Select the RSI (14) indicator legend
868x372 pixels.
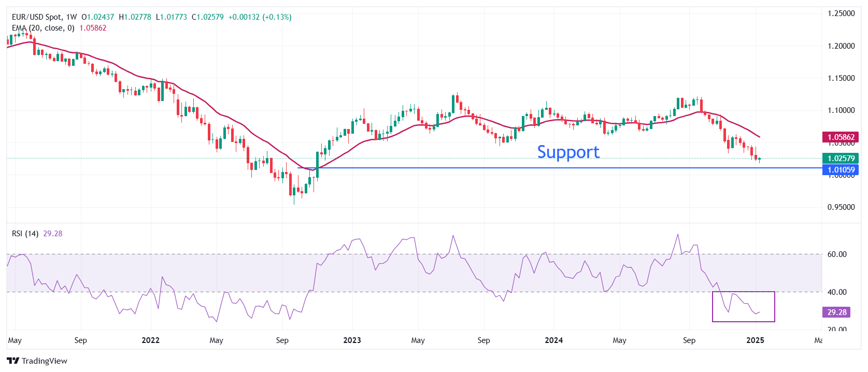click(25, 234)
